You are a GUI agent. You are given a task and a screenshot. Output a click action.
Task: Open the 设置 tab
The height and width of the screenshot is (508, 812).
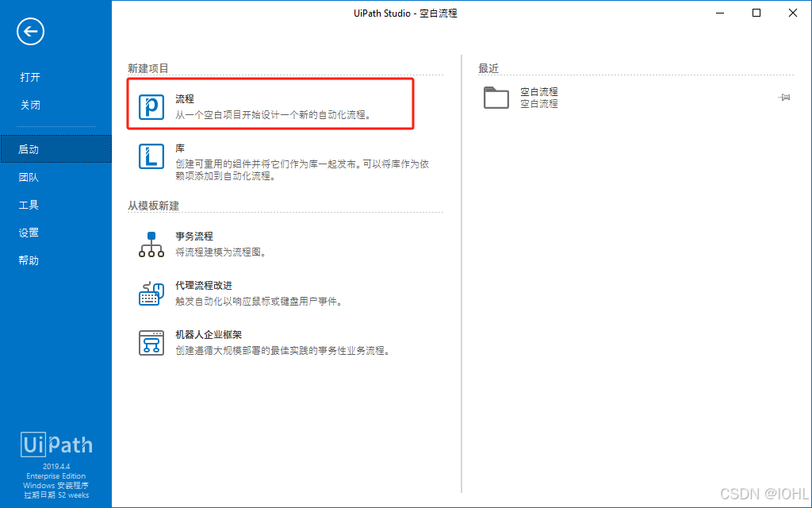[29, 233]
